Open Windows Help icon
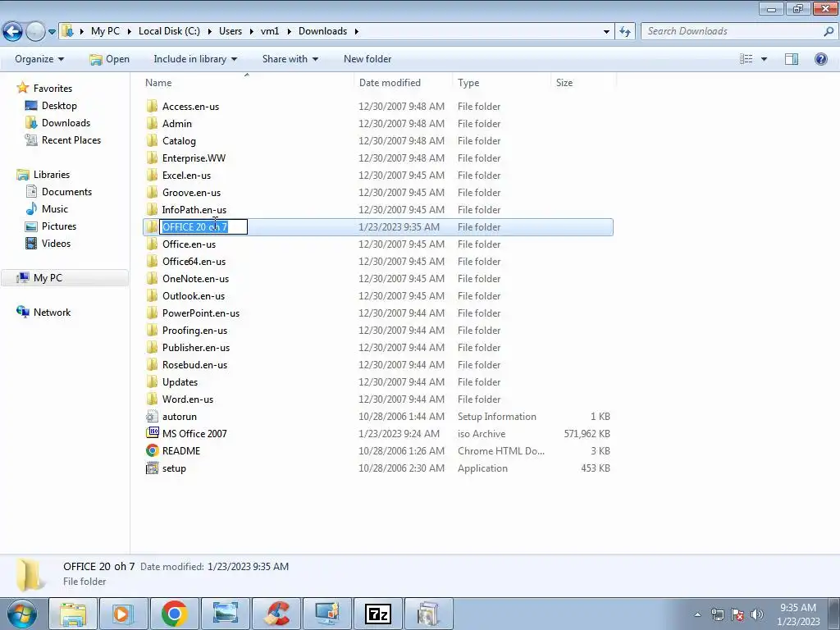Image resolution: width=840 pixels, height=630 pixels. (820, 59)
